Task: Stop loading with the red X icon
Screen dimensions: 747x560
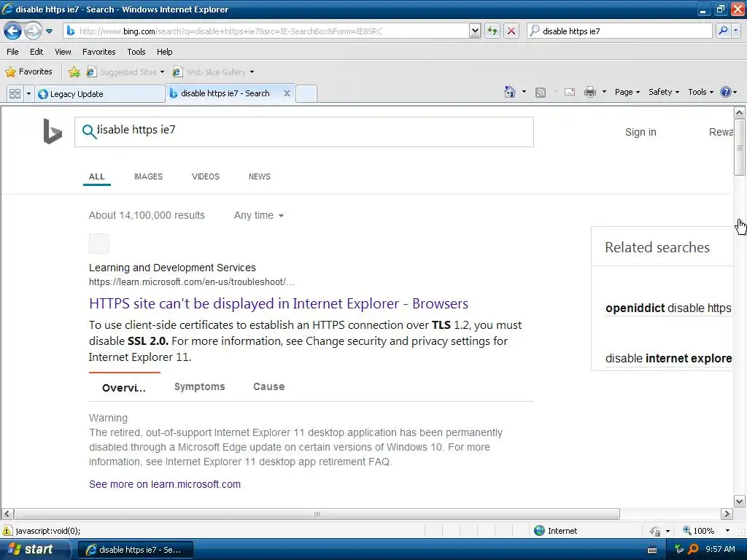Action: click(511, 31)
